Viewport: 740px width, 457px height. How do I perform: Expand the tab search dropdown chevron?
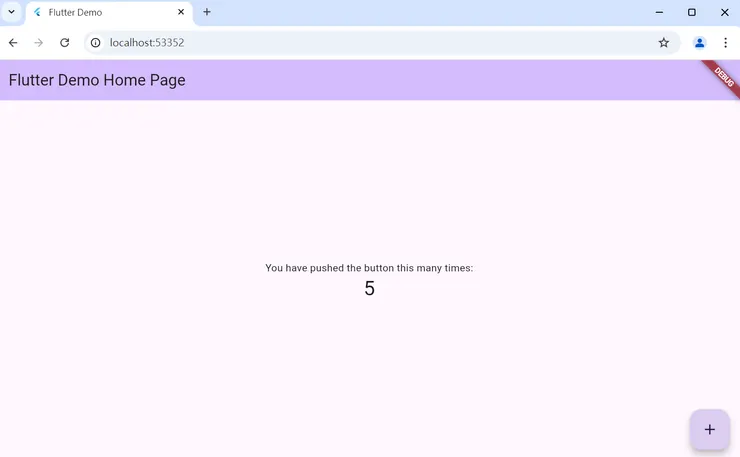pyautogui.click(x=11, y=12)
